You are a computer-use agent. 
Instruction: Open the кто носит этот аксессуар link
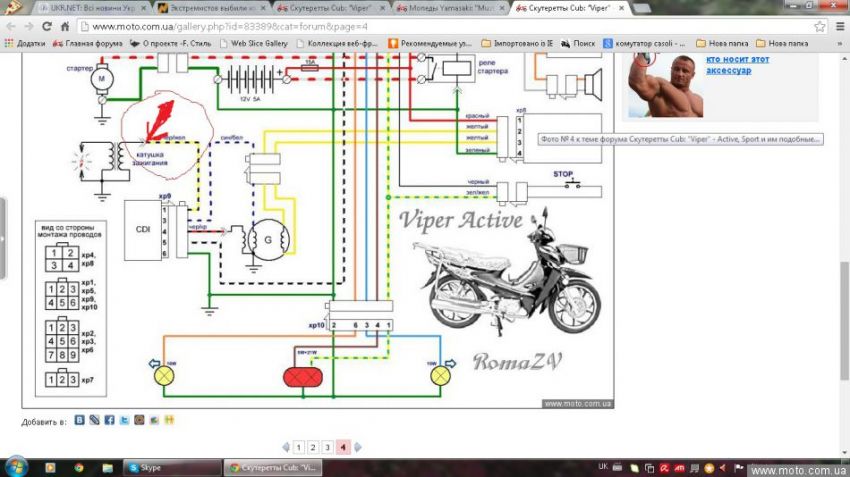737,65
